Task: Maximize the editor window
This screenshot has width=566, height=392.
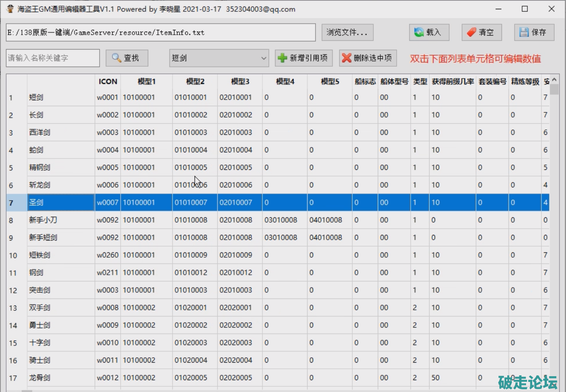Action: pos(525,9)
